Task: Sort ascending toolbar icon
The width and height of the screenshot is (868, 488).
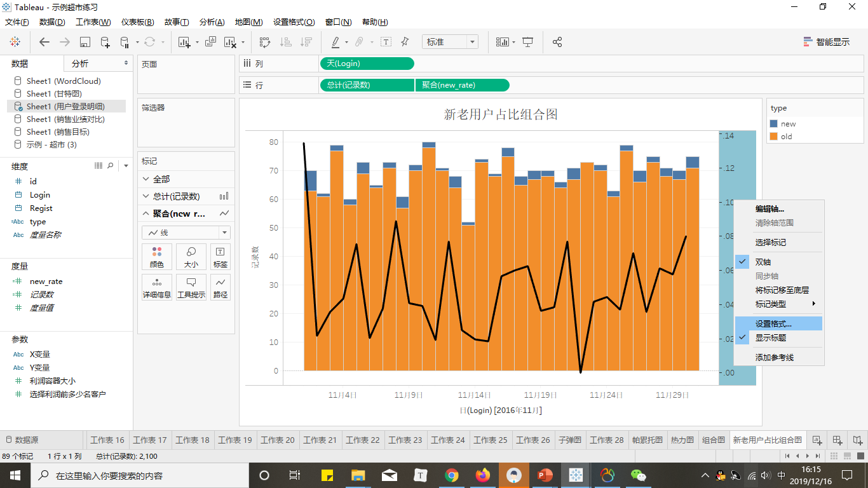Action: click(286, 42)
